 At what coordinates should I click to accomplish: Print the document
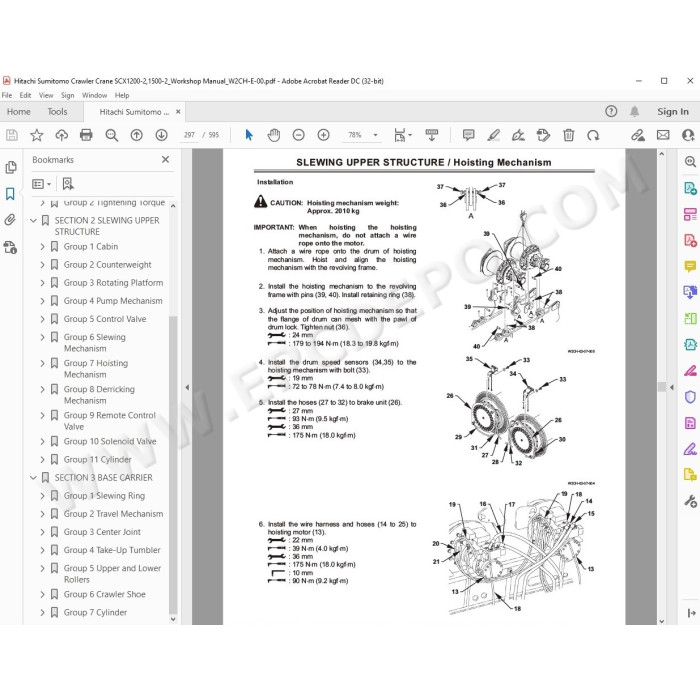[86, 135]
